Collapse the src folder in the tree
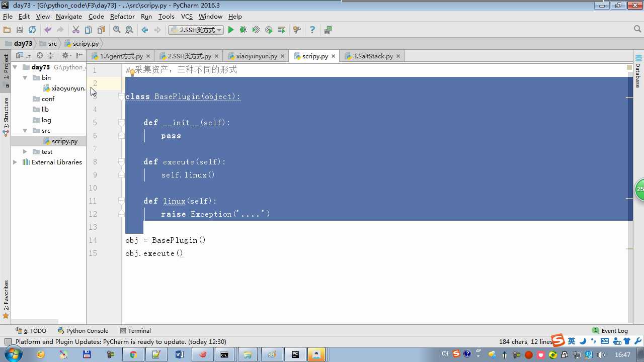The height and width of the screenshot is (362, 644). point(25,130)
